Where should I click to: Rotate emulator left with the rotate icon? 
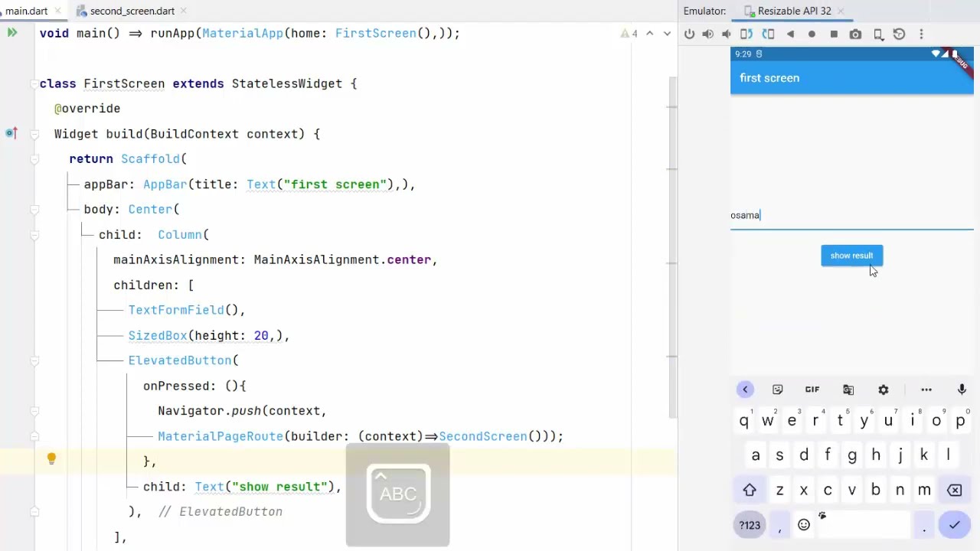click(x=746, y=34)
